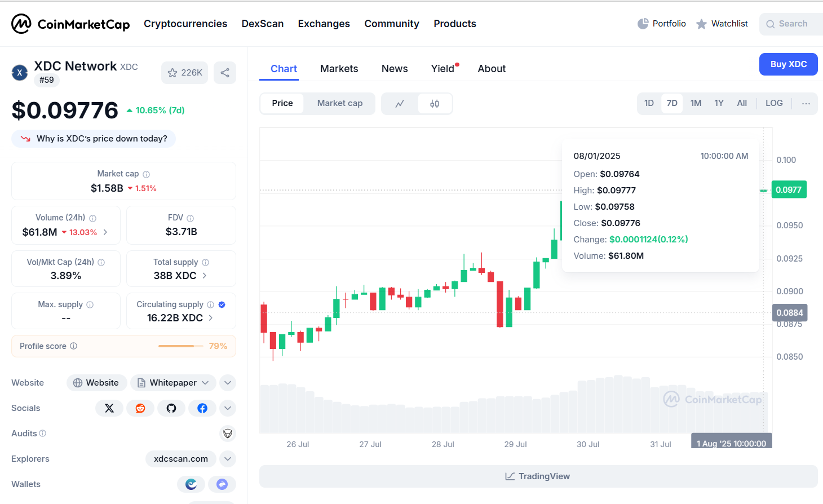
Task: Click the audits shield icon
Action: [228, 434]
